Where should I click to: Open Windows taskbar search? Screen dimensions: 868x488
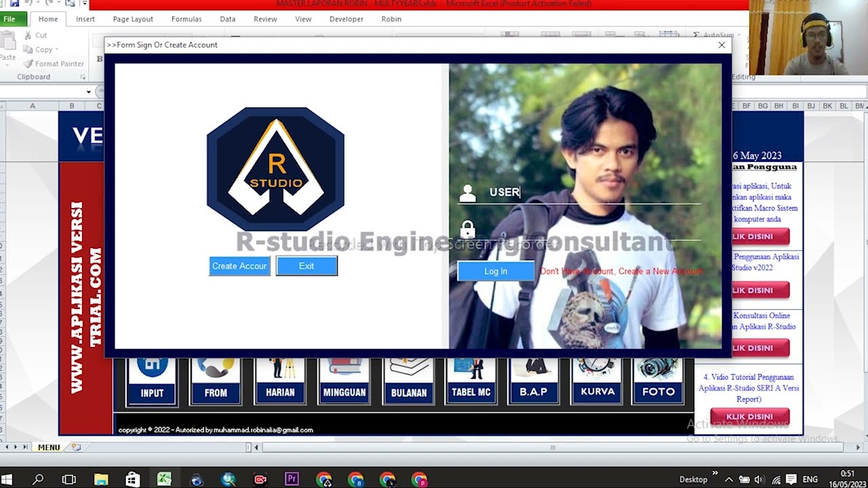pos(38,479)
